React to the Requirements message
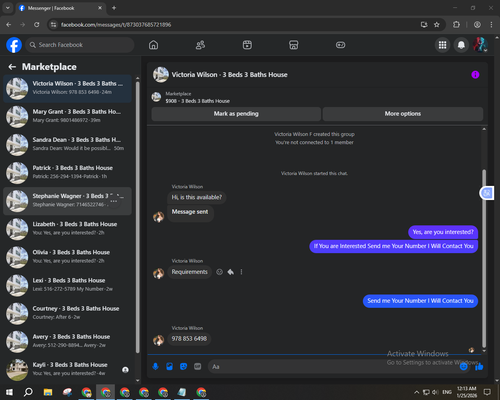 (x=219, y=272)
